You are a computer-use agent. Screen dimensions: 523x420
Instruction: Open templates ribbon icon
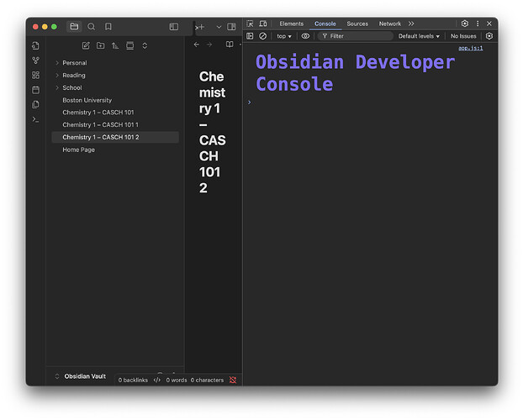coord(35,105)
